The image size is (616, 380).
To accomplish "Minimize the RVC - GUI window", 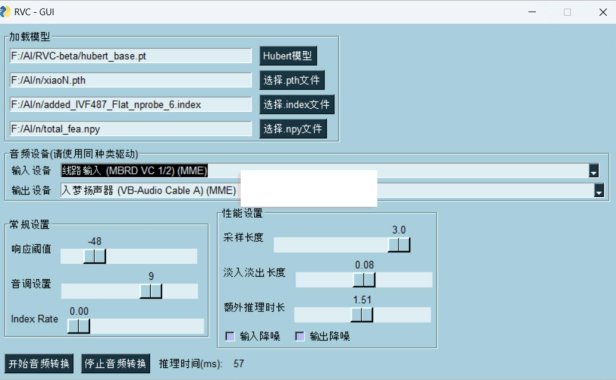I will tap(532, 12).
